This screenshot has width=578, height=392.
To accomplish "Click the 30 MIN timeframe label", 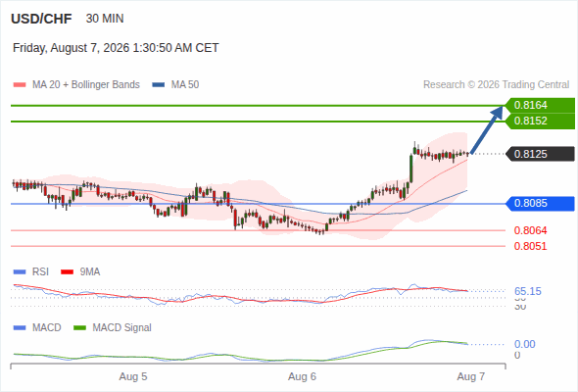I will click(x=105, y=19).
